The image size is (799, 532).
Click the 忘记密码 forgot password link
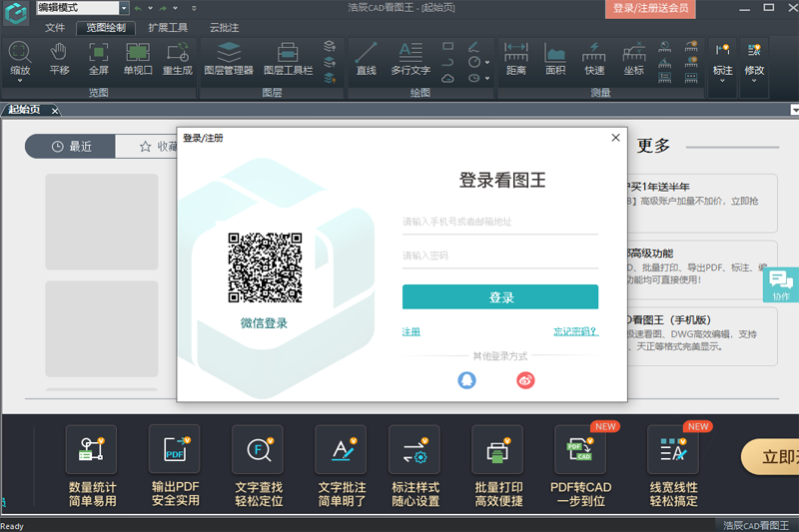[x=575, y=331]
